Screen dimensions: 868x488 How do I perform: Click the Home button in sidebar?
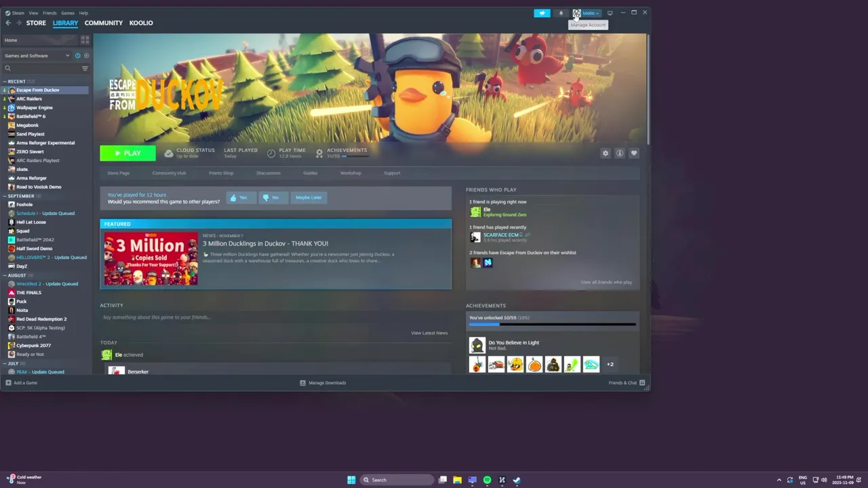point(41,40)
